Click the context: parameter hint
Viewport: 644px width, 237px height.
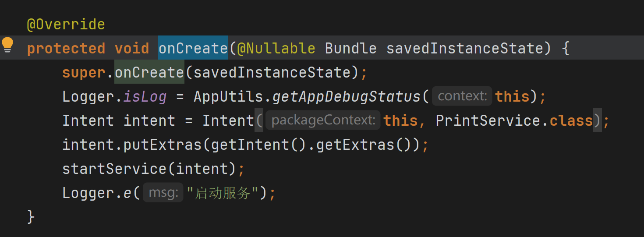pos(462,96)
